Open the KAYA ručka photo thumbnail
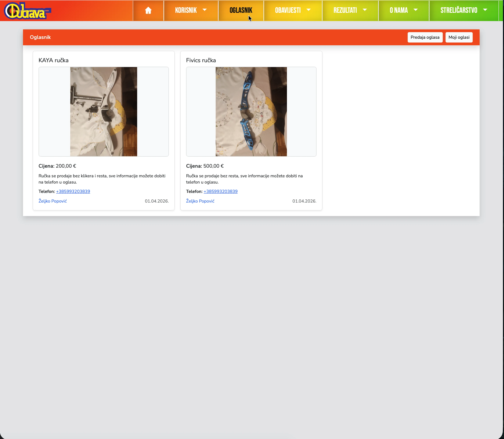Image resolution: width=504 pixels, height=439 pixels. 103,112
